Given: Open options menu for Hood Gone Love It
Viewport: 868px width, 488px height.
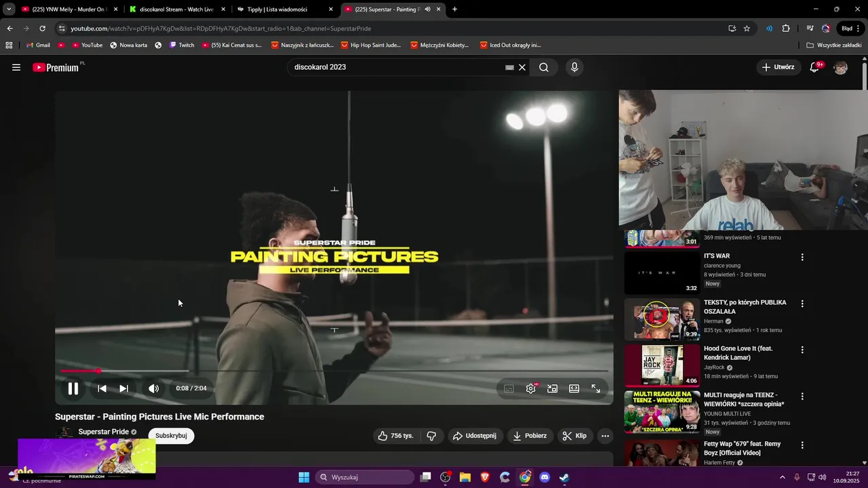Looking at the screenshot, I should (802, 350).
